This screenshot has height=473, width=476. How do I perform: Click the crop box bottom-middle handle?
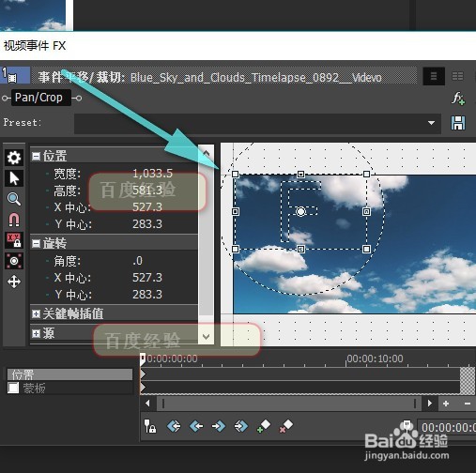300,249
